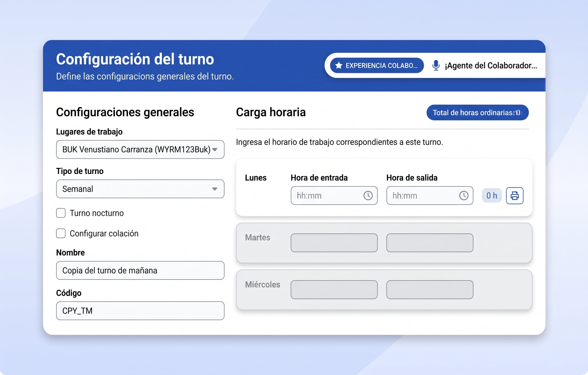Click the Configurar colación label text
The height and width of the screenshot is (375, 588).
click(104, 233)
